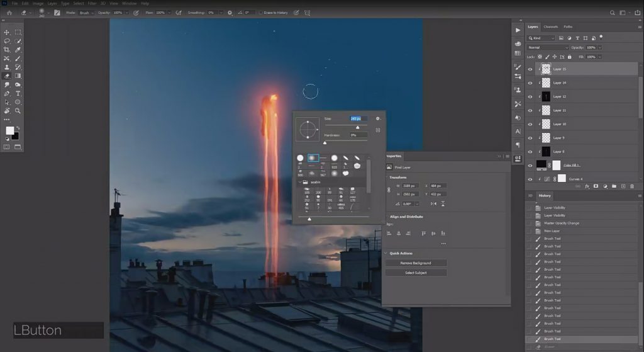Click the Select Subject button
This screenshot has height=352, width=644.
click(x=416, y=273)
